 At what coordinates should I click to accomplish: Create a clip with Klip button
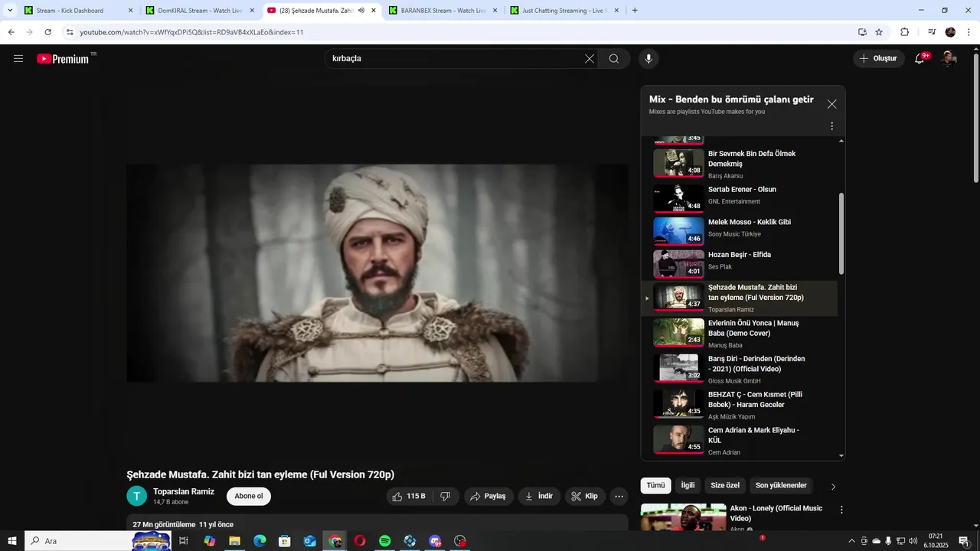click(x=585, y=497)
